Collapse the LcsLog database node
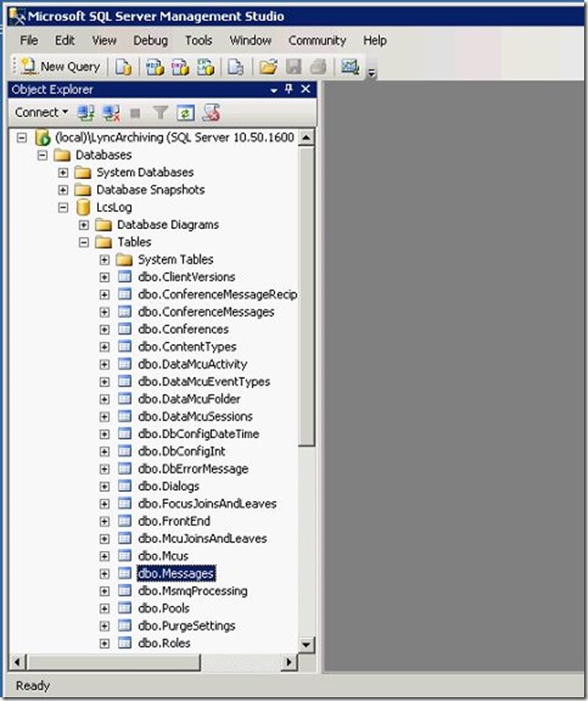588x701 pixels. [63, 207]
